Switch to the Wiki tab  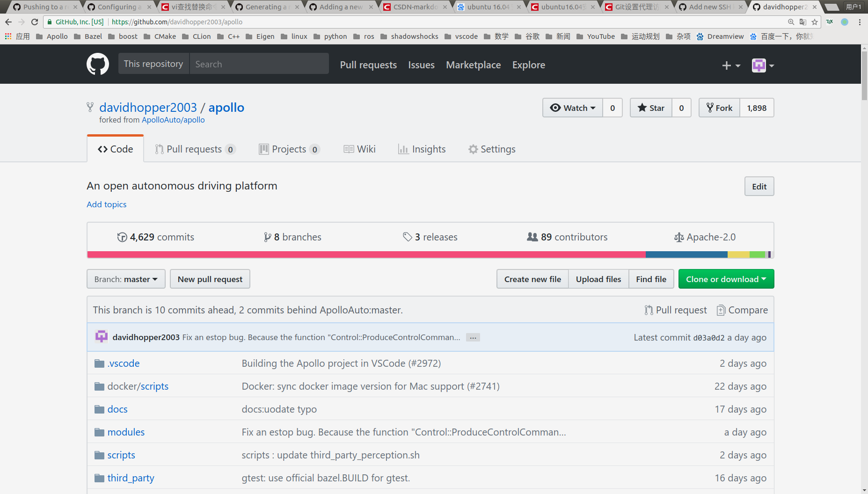pos(359,149)
